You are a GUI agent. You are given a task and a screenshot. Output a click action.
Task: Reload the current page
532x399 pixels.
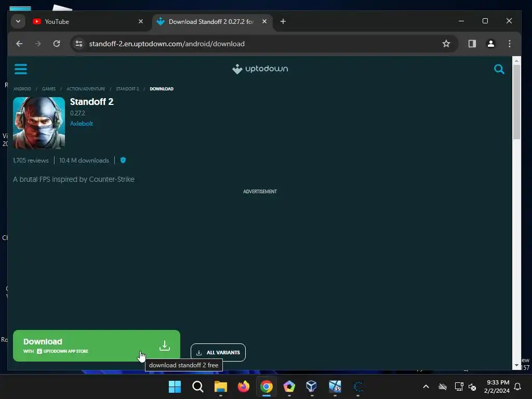(57, 44)
